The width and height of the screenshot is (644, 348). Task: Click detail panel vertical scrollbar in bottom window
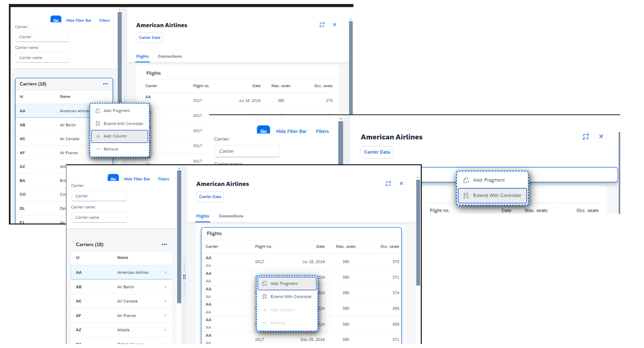pyautogui.click(x=418, y=233)
